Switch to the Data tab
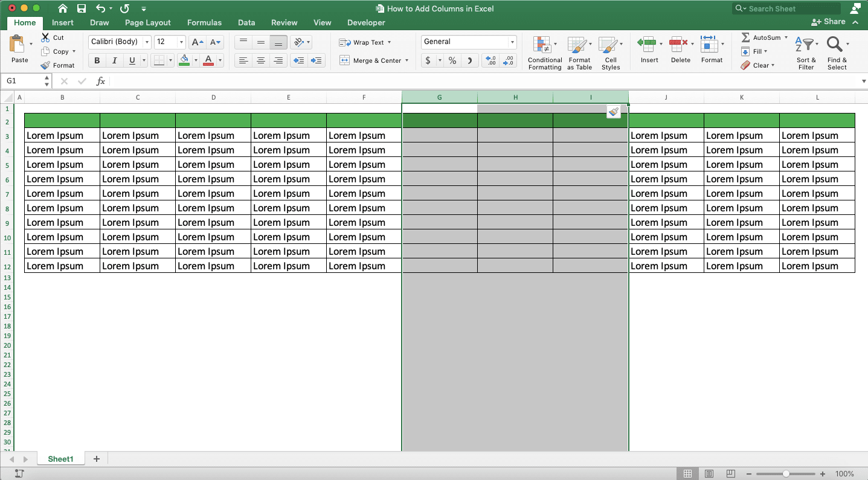This screenshot has height=480, width=868. click(x=246, y=22)
